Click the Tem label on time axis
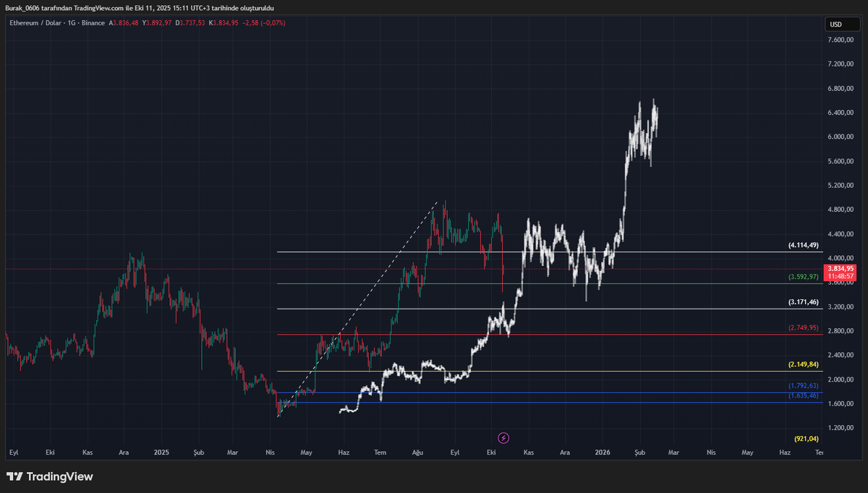This screenshot has height=493, width=868. [380, 453]
